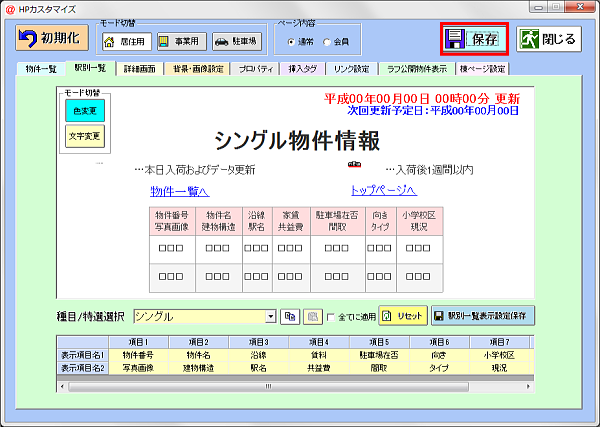Open the リンク設定 tab
600x427 pixels.
[x=351, y=69]
